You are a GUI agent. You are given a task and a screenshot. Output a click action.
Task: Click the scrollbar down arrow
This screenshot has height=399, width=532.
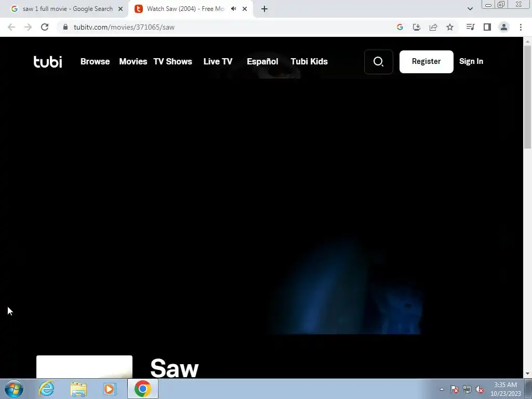(x=528, y=374)
